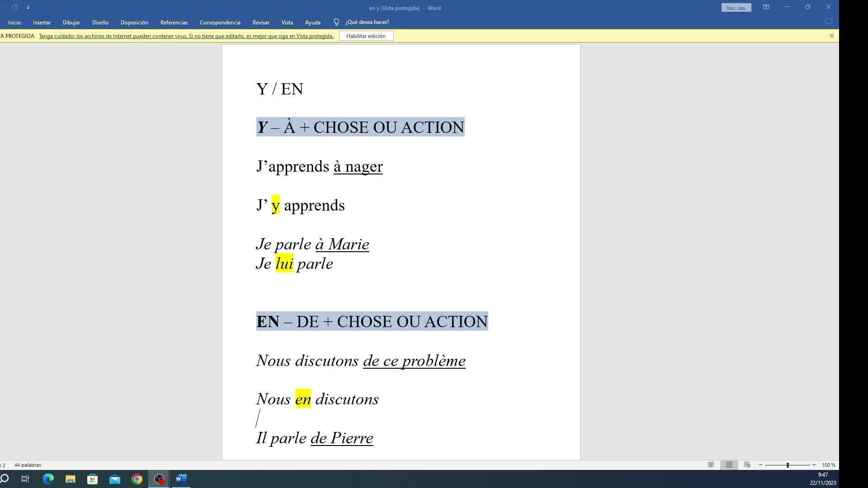This screenshot has width=868, height=488.
Task: Switch to Web Layout view icon
Action: tap(747, 465)
